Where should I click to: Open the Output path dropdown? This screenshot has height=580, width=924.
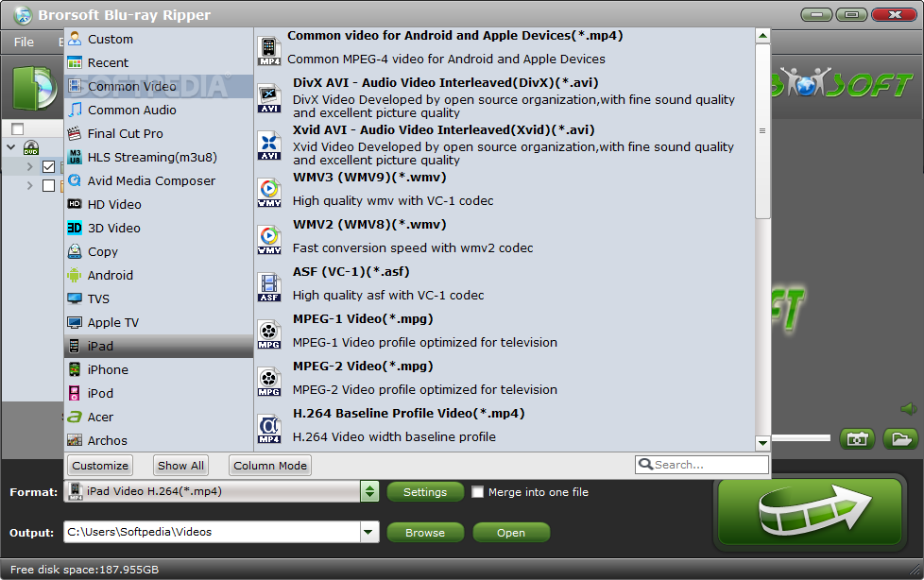tap(368, 532)
